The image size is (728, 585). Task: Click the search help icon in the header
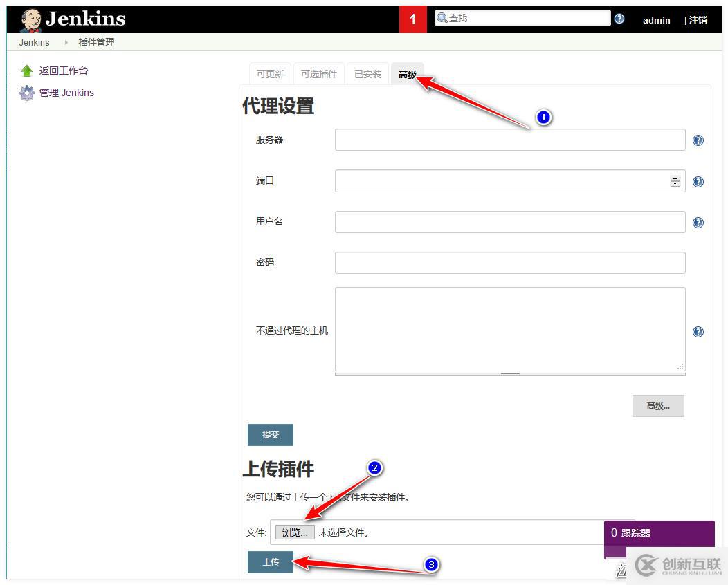(x=619, y=19)
